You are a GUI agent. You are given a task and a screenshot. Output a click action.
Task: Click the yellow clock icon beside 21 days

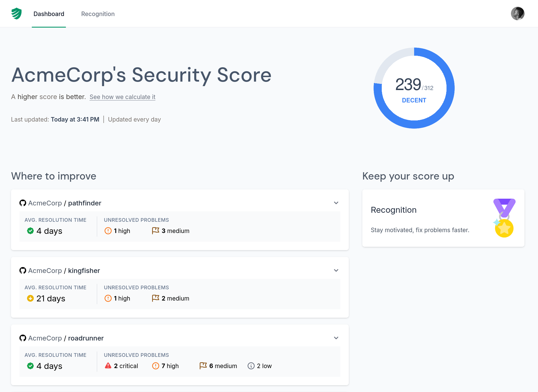pos(30,298)
